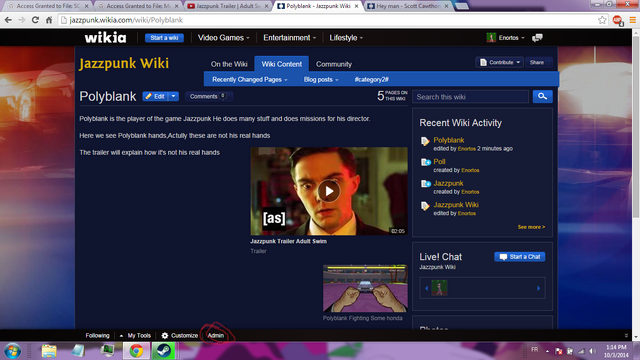
Task: Open Polyblank Fighting Some honda thumbnail
Action: click(365, 288)
